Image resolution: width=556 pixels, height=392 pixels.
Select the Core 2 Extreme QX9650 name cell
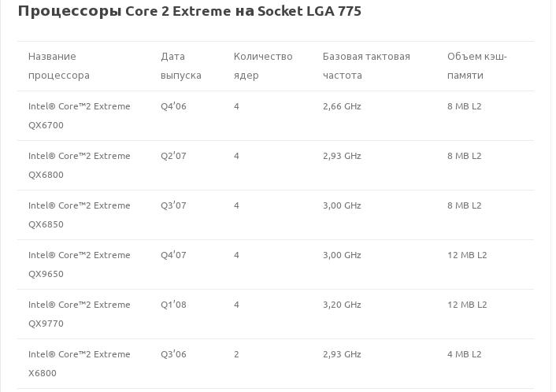point(79,264)
